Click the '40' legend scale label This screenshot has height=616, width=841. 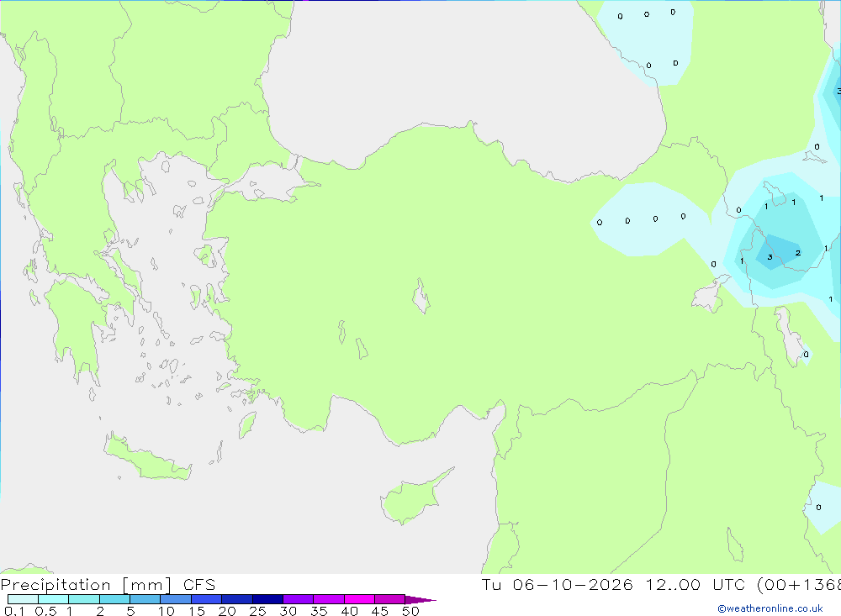pyautogui.click(x=350, y=611)
